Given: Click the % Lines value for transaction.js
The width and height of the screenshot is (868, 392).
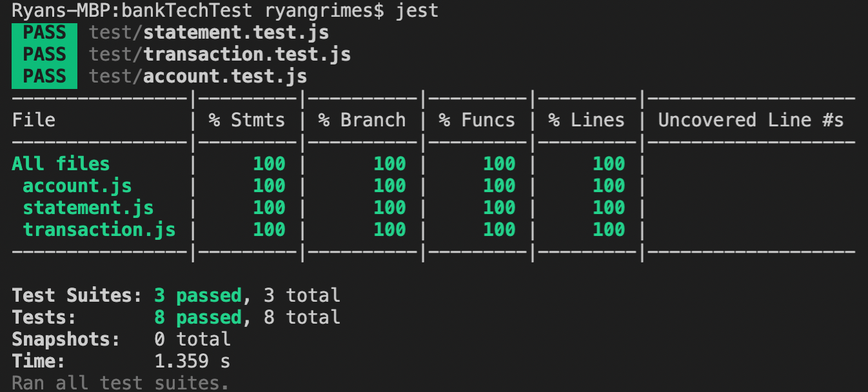Looking at the screenshot, I should tap(609, 230).
